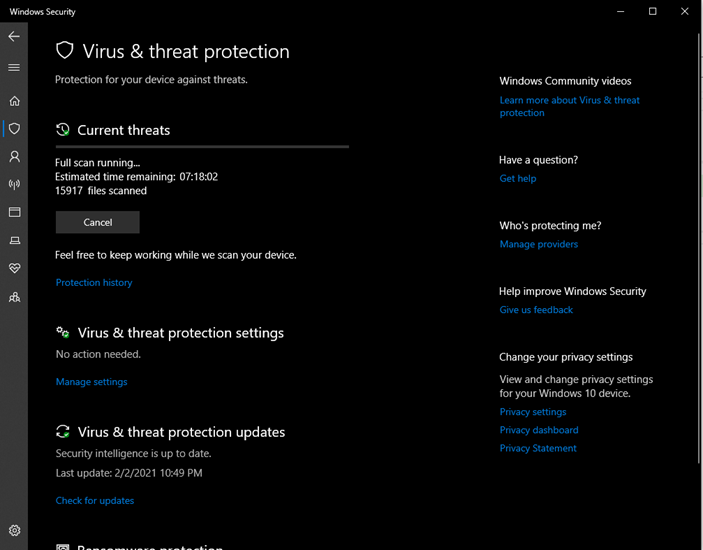Expand the hamburger navigation menu
703x550 pixels.
click(14, 68)
